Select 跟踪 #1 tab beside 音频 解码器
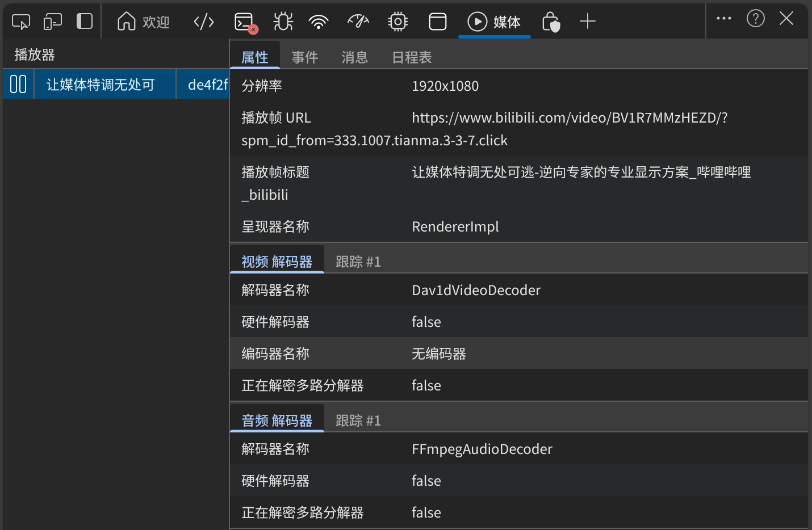Image resolution: width=812 pixels, height=530 pixels. click(x=358, y=420)
